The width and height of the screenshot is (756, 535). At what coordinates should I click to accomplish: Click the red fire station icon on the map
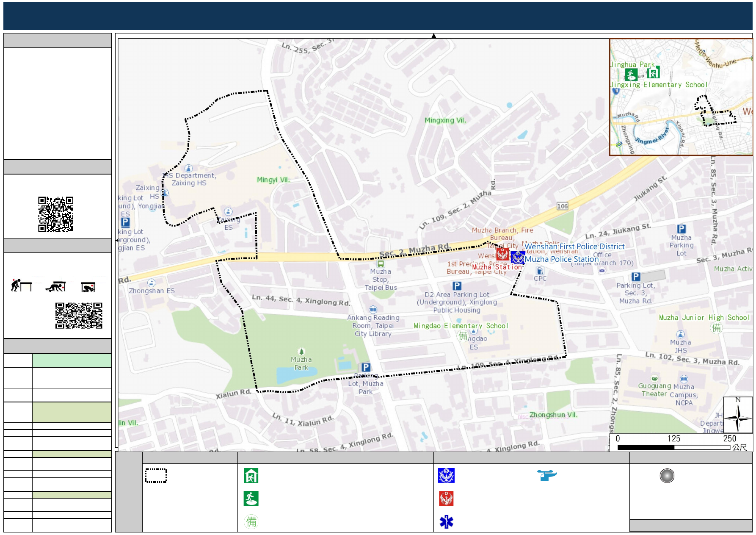coord(502,253)
